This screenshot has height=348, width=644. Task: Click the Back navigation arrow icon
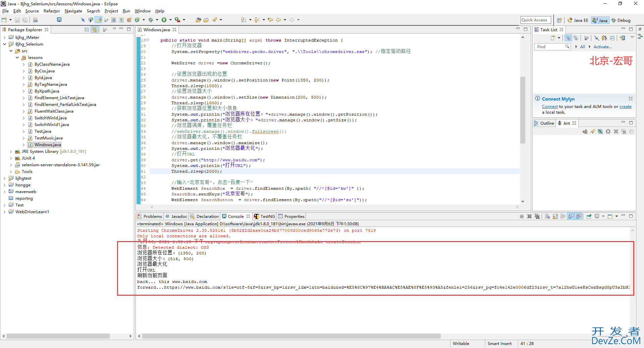point(278,20)
